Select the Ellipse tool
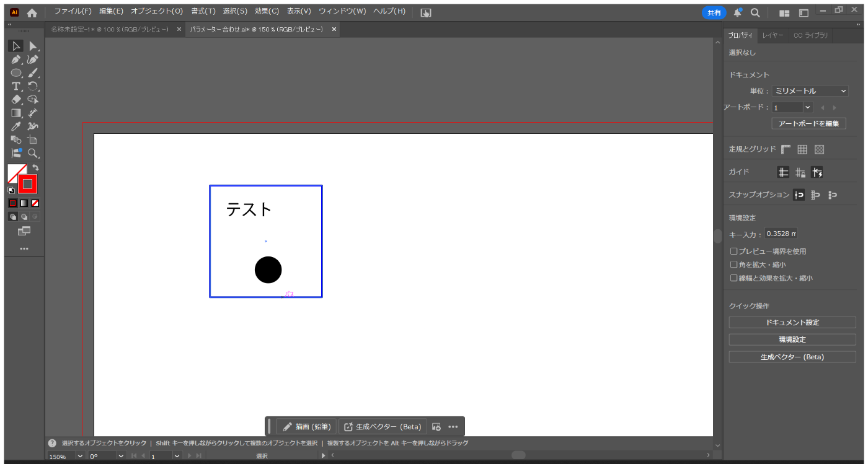The height and width of the screenshot is (464, 868). point(16,73)
